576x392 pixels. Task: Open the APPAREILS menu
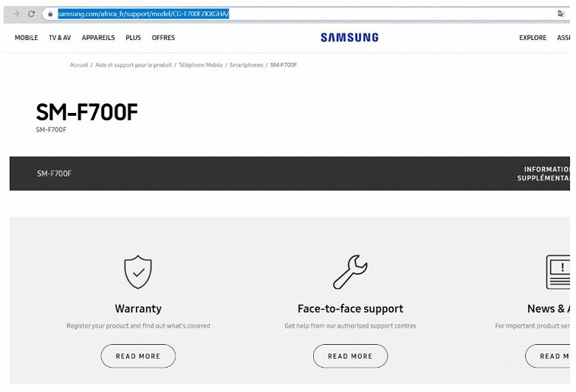(x=98, y=38)
